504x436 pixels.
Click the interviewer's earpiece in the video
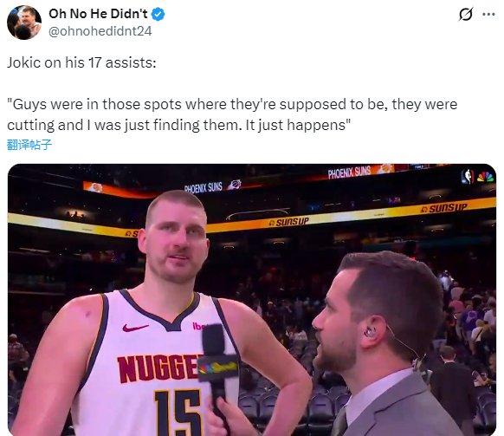(x=371, y=331)
